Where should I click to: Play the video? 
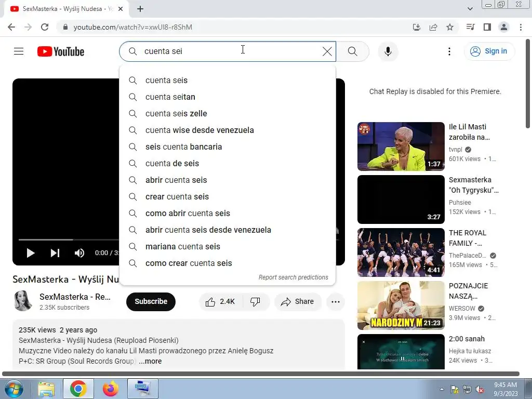coord(31,253)
